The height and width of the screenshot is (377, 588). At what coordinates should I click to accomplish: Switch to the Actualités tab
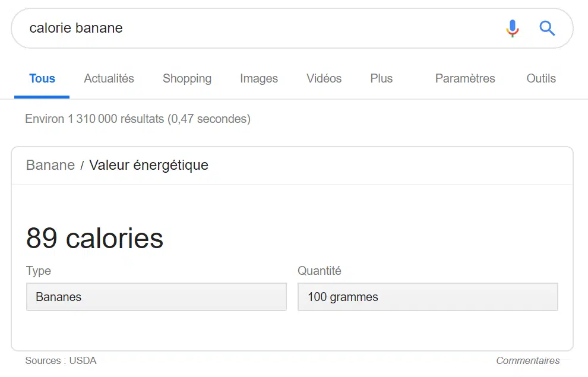[x=109, y=78]
